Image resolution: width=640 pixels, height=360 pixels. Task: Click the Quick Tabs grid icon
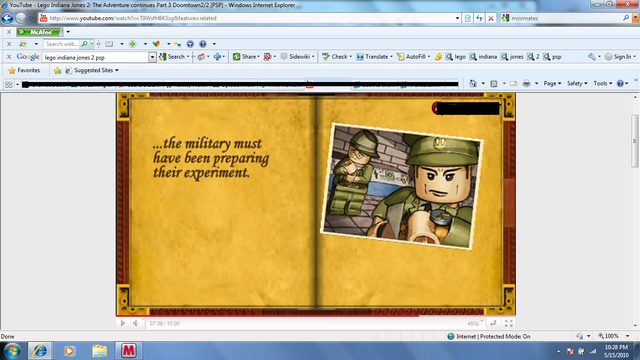tap(9, 84)
